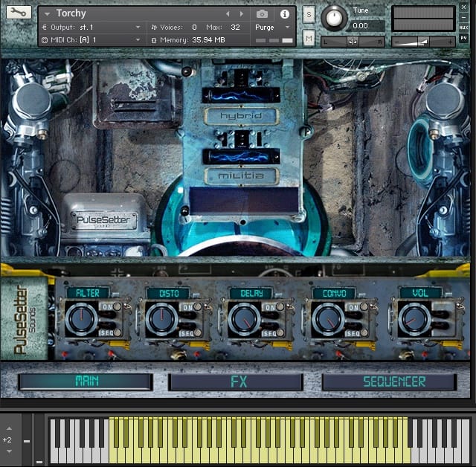Mute the instrument with M button
Image resolution: width=476 pixels, height=467 pixels.
pyautogui.click(x=309, y=38)
